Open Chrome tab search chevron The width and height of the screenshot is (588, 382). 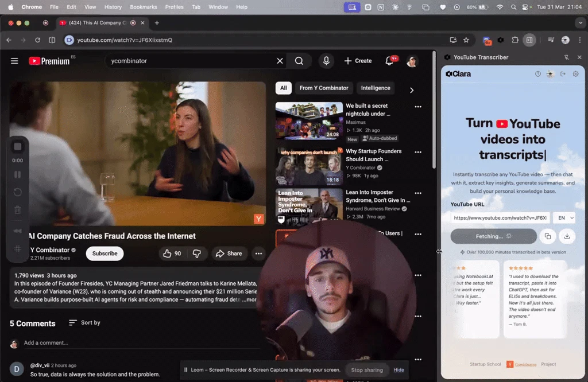(580, 23)
